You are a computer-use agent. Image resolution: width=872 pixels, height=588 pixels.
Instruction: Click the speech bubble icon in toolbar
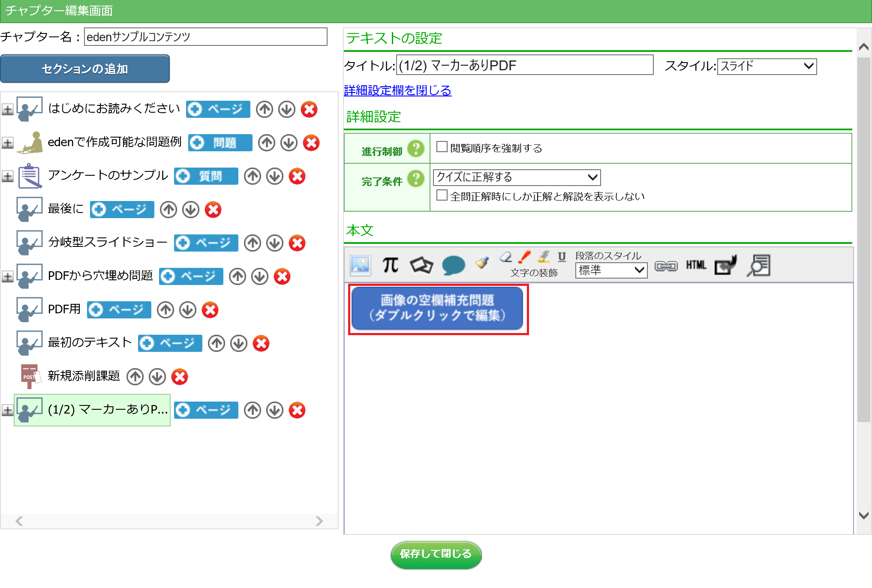[x=453, y=265]
